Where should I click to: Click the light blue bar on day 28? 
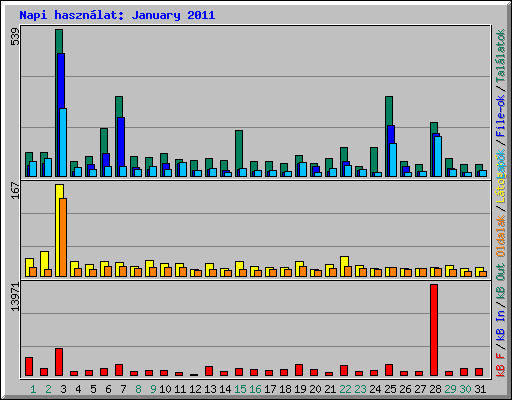[438, 156]
